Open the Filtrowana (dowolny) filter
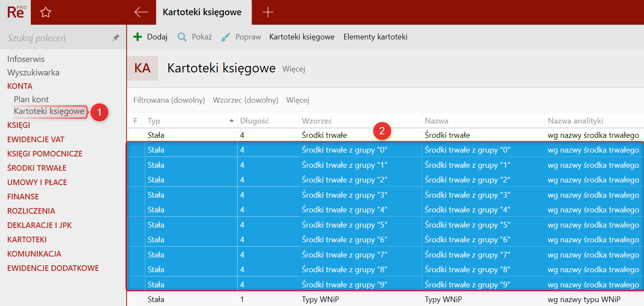Viewport: 644px width, 306px height. pos(169,100)
